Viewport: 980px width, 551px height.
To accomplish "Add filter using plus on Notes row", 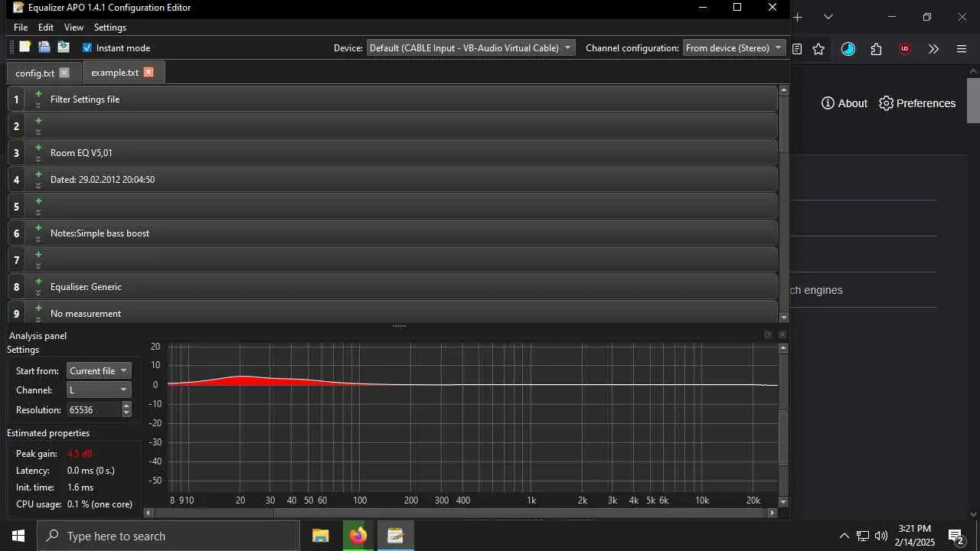I will 38,228.
